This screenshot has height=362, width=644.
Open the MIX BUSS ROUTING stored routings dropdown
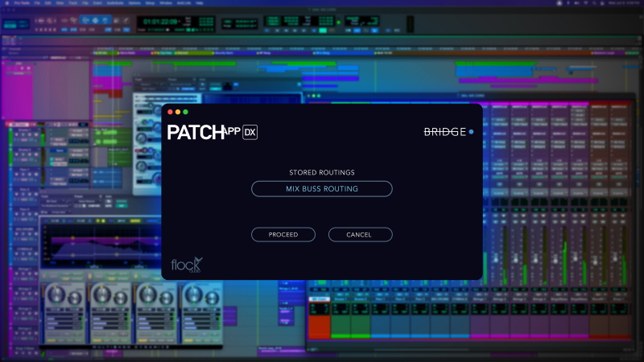tap(321, 189)
